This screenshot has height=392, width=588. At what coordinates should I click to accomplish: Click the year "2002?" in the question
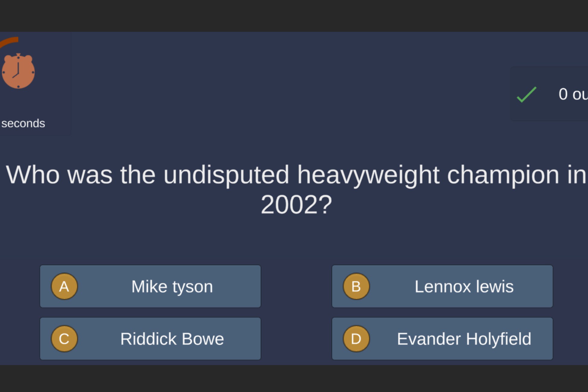click(x=296, y=205)
